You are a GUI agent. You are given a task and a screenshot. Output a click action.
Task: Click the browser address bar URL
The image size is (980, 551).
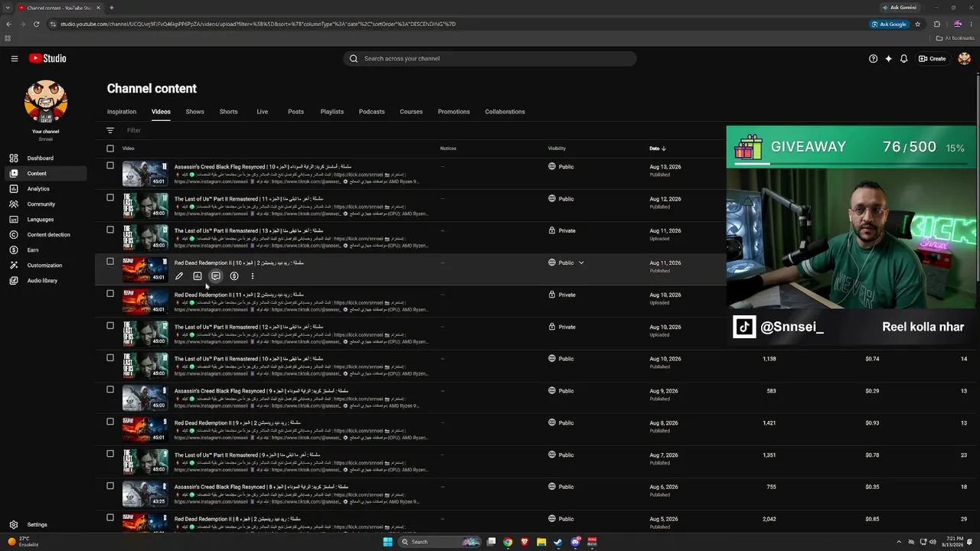[258, 24]
